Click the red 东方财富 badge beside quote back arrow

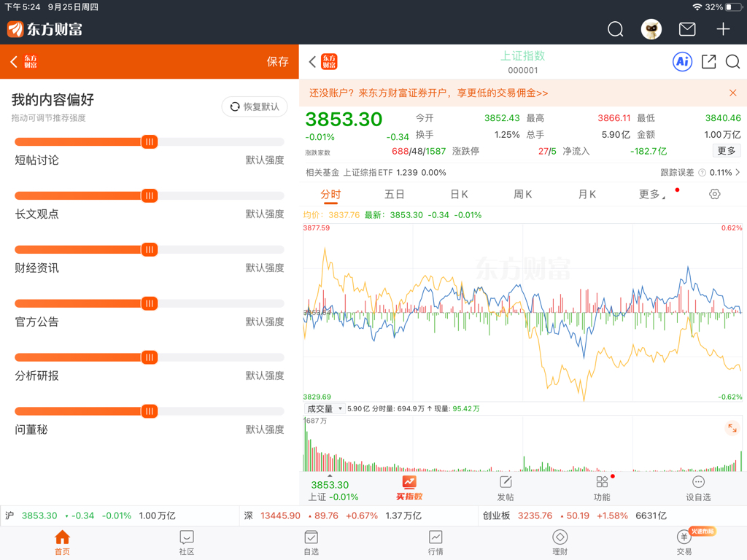329,61
